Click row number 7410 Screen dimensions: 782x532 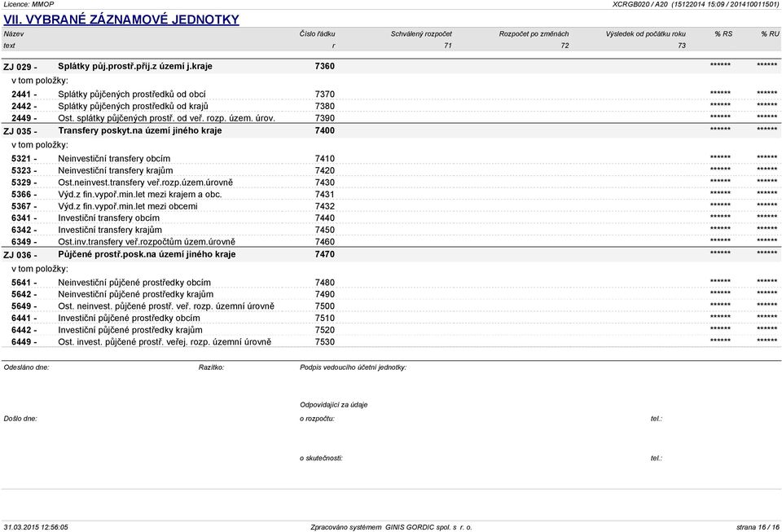click(325, 159)
